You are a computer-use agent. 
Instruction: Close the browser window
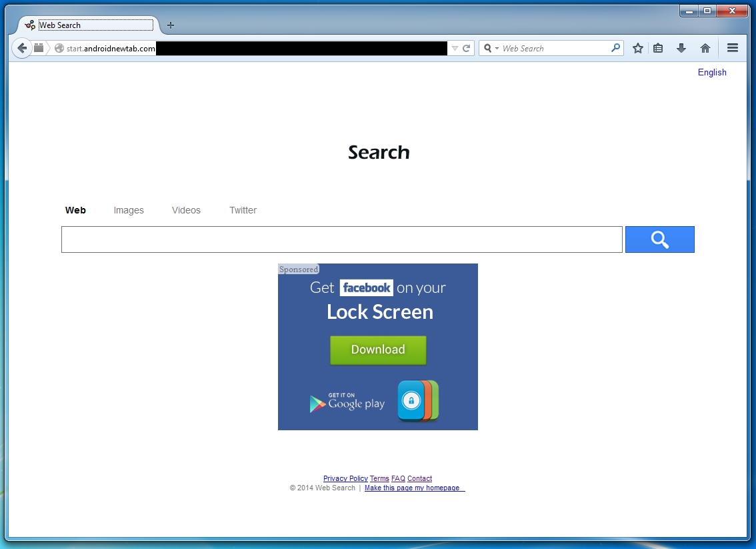click(733, 11)
